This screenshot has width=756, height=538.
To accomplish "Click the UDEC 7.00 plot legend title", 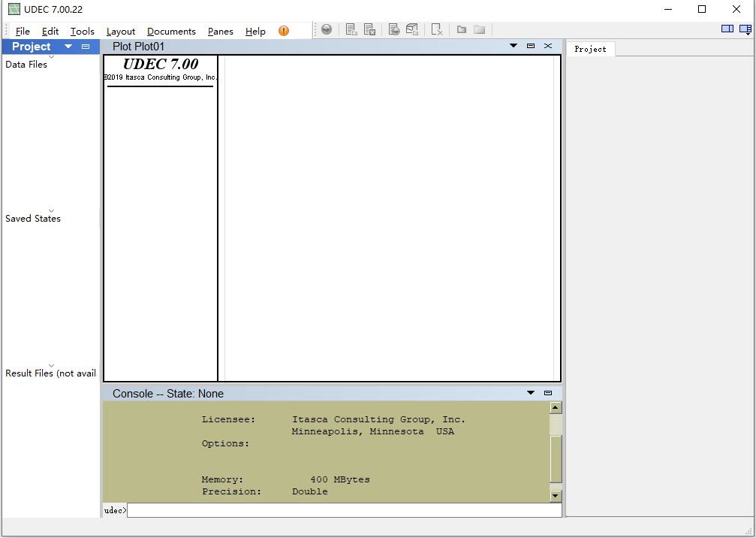I will 161,64.
